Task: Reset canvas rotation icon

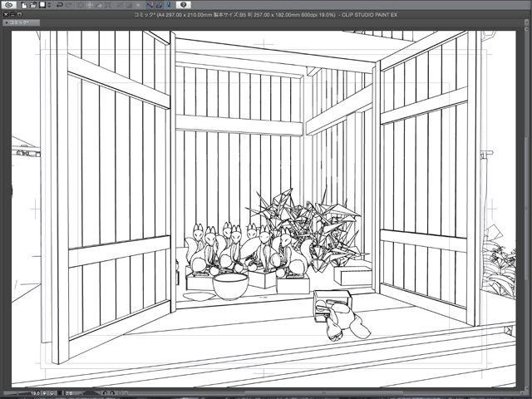Action: point(120,393)
